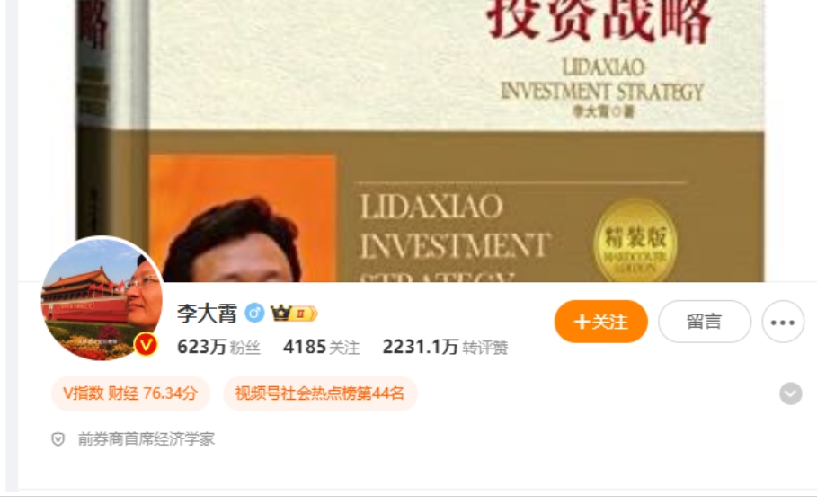Click the username 李大霄
This screenshot has height=504, width=817.
(207, 314)
